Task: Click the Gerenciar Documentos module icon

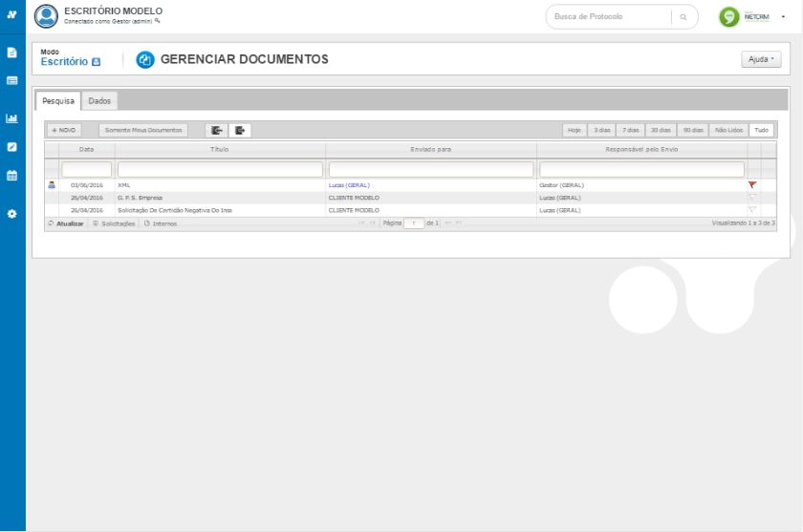Action: 145,60
